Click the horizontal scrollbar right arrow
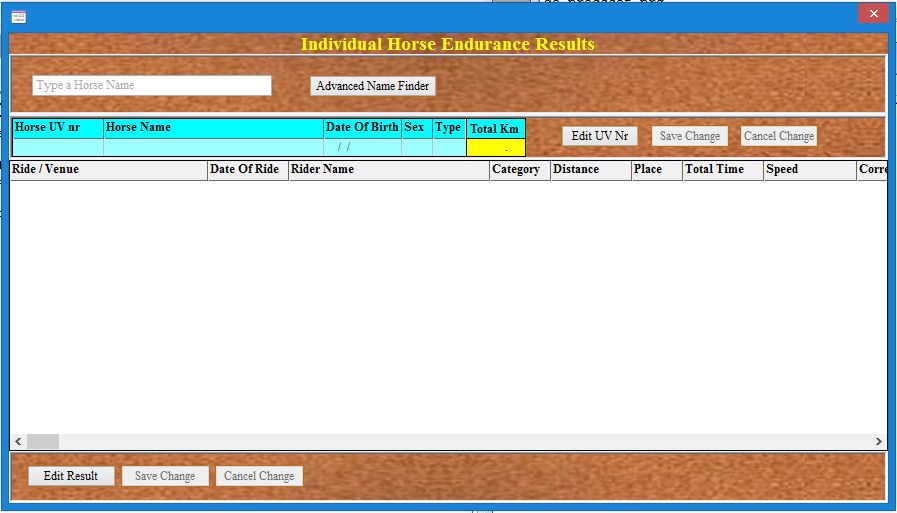Screen dimensions: 897x513 click(x=878, y=441)
